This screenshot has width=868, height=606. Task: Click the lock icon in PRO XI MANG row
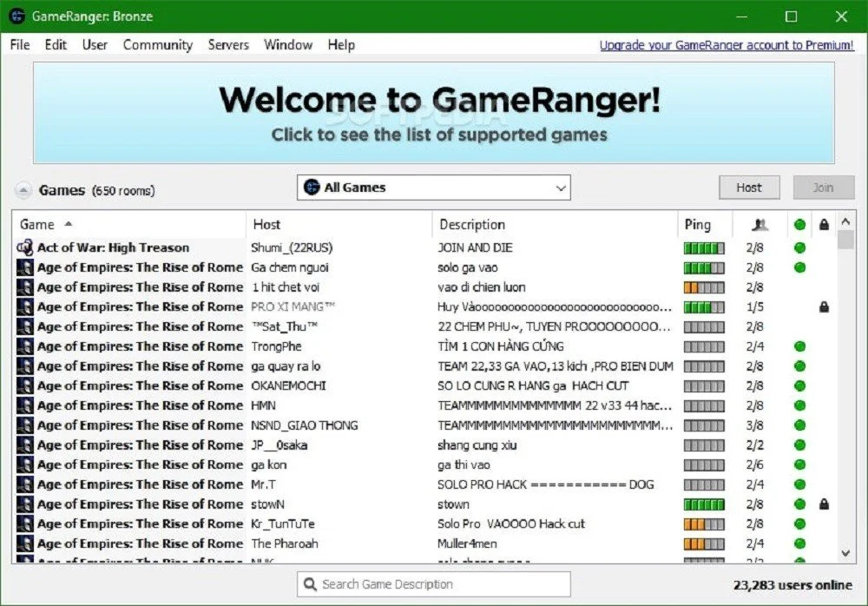coord(824,306)
